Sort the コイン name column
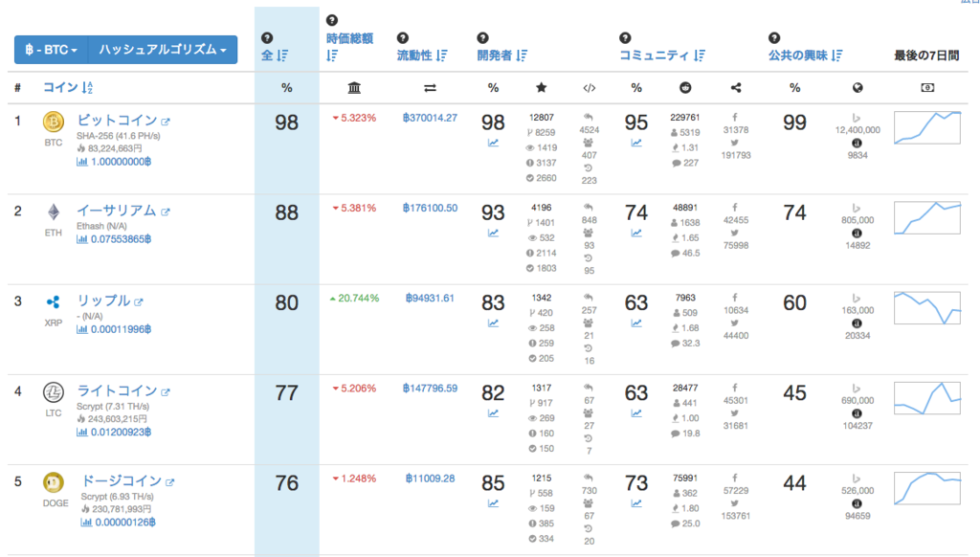980x557 pixels. (x=68, y=87)
